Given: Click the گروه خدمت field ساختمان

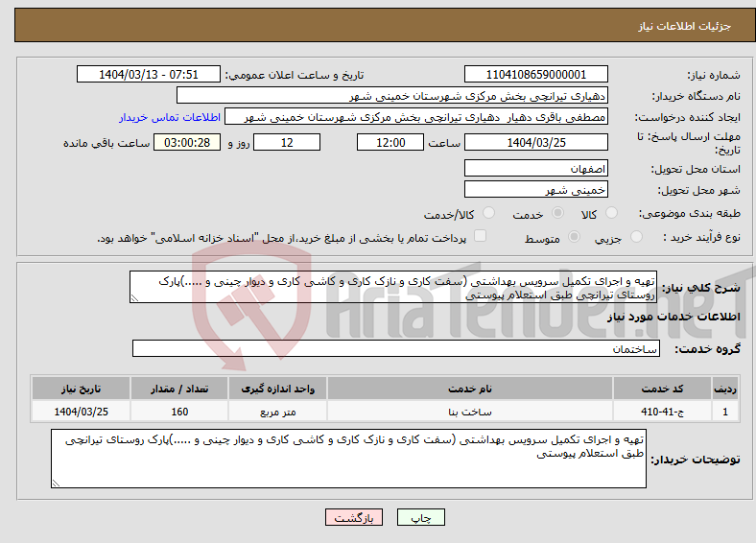Looking at the screenshot, I should [x=396, y=348].
